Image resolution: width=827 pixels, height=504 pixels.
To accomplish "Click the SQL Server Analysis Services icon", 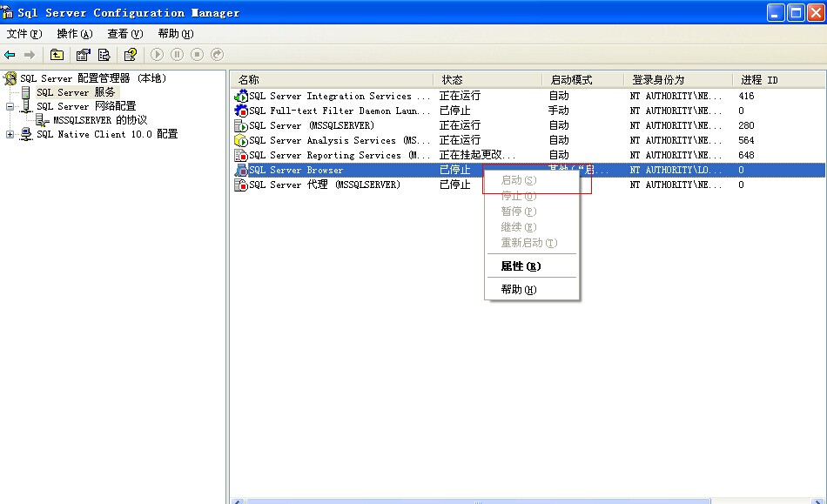I will (x=241, y=140).
